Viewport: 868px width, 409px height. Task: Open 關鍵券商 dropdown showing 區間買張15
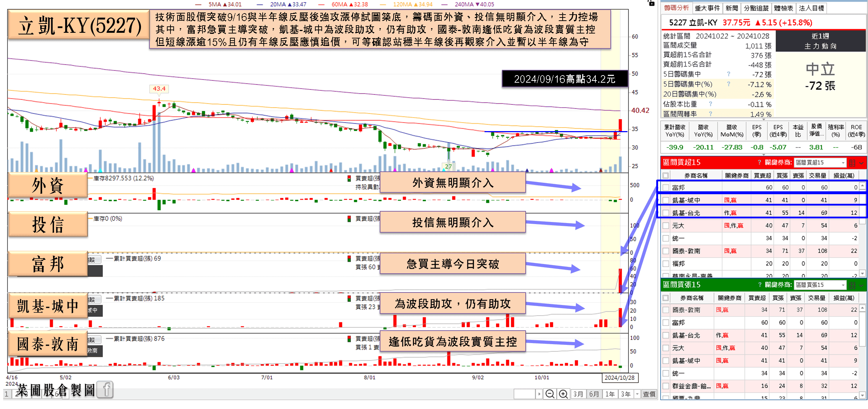(820, 285)
